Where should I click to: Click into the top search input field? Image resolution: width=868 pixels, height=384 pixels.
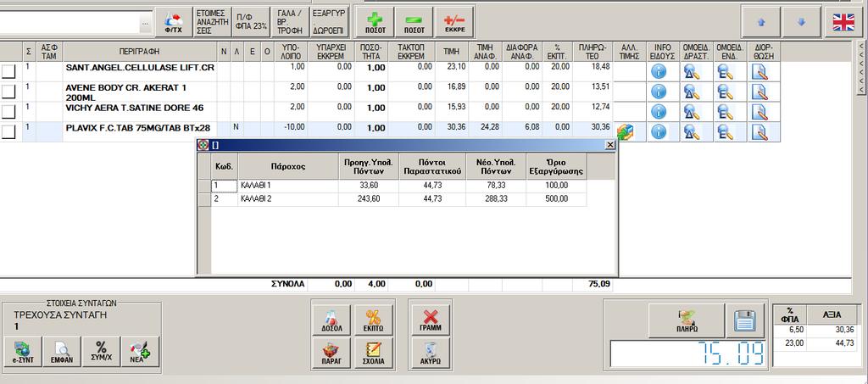(70, 23)
